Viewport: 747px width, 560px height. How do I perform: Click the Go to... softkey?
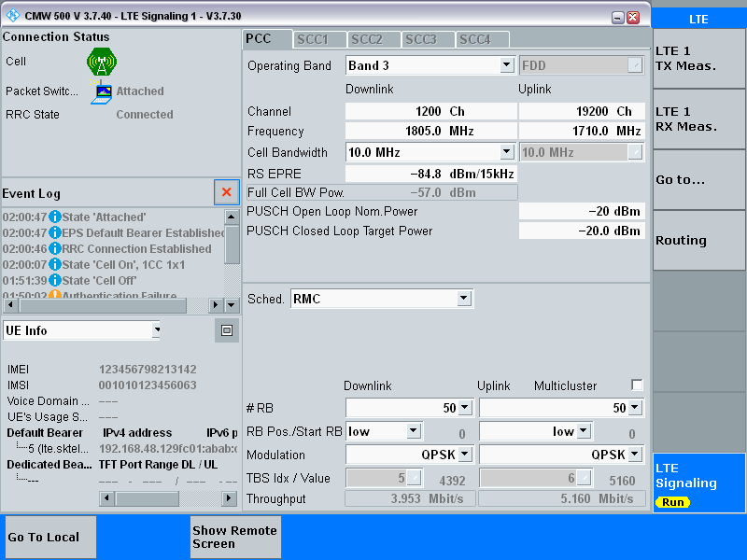698,179
